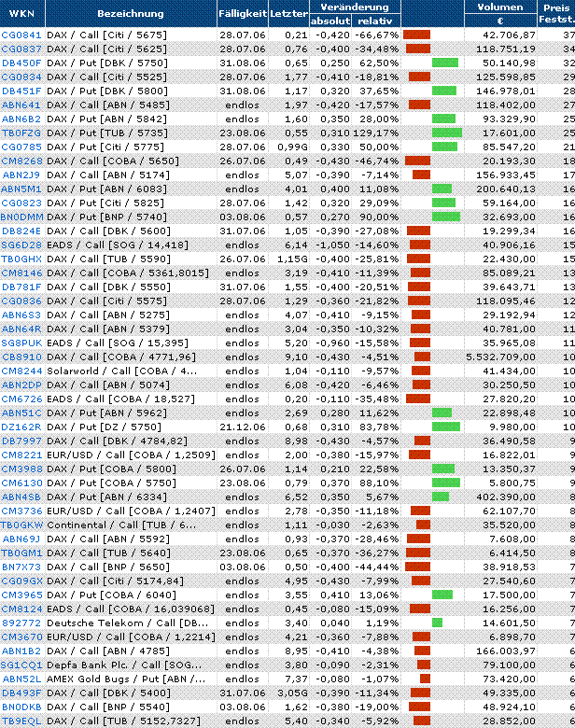Select the text DAX / Put [DBK / 5750]
Image resolution: width=575 pixels, height=728 pixels.
click(107, 63)
